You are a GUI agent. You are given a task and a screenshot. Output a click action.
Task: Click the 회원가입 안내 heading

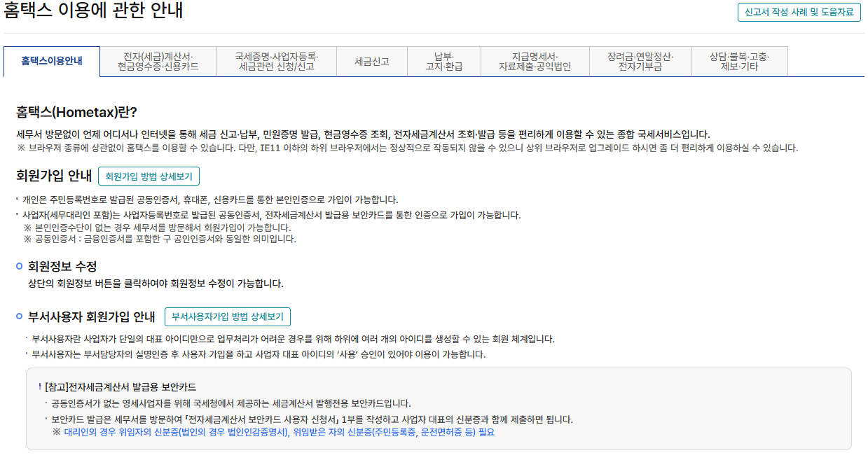click(54, 176)
